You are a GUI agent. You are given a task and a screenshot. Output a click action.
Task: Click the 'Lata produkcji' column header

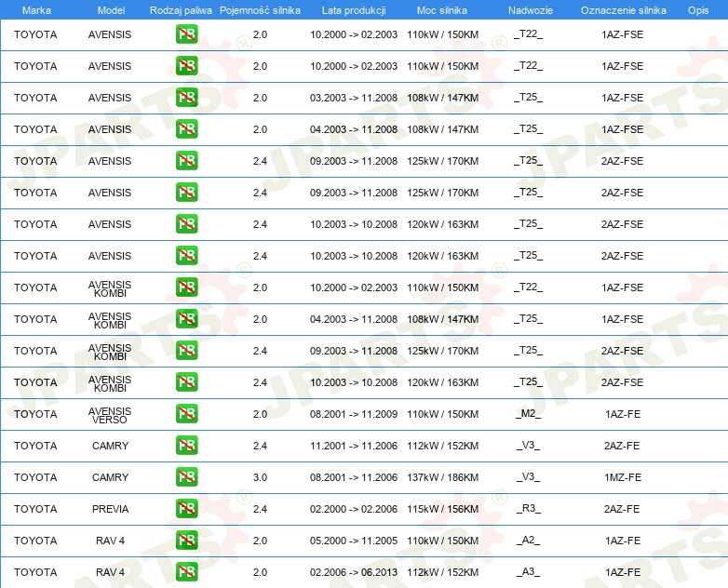point(354,10)
